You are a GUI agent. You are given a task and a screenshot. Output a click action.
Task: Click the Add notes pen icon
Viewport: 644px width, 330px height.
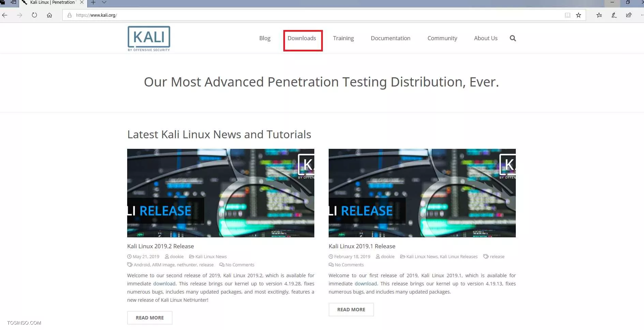[x=614, y=15]
